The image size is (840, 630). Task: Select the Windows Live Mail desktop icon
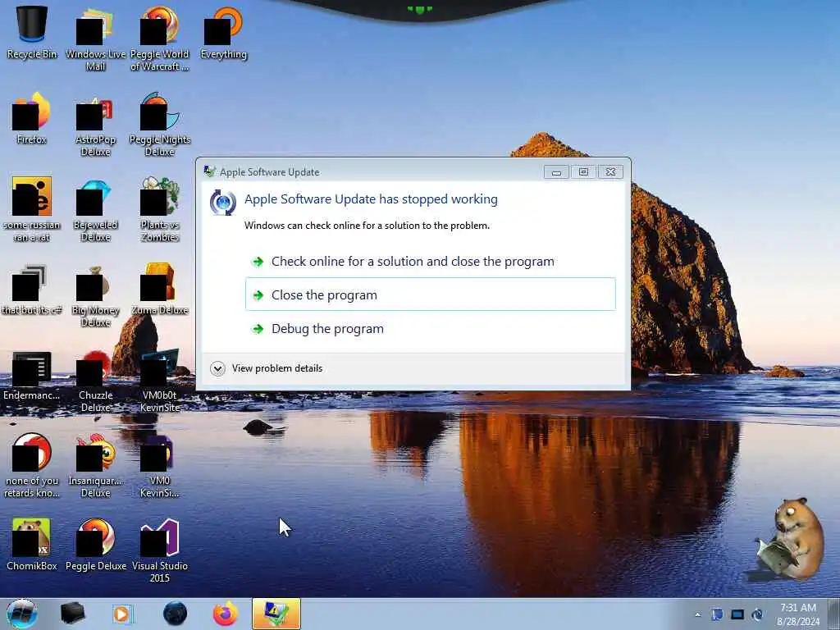click(x=95, y=39)
